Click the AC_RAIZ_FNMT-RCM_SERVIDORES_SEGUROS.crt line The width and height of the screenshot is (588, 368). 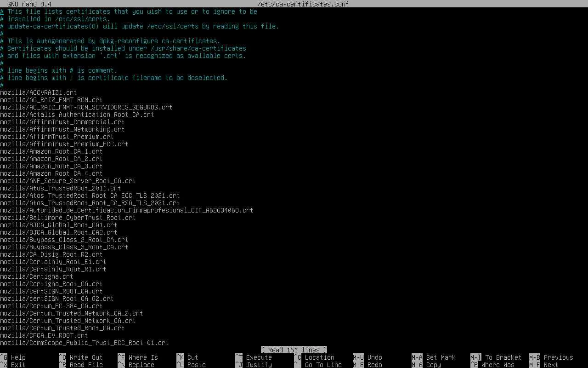pos(86,107)
